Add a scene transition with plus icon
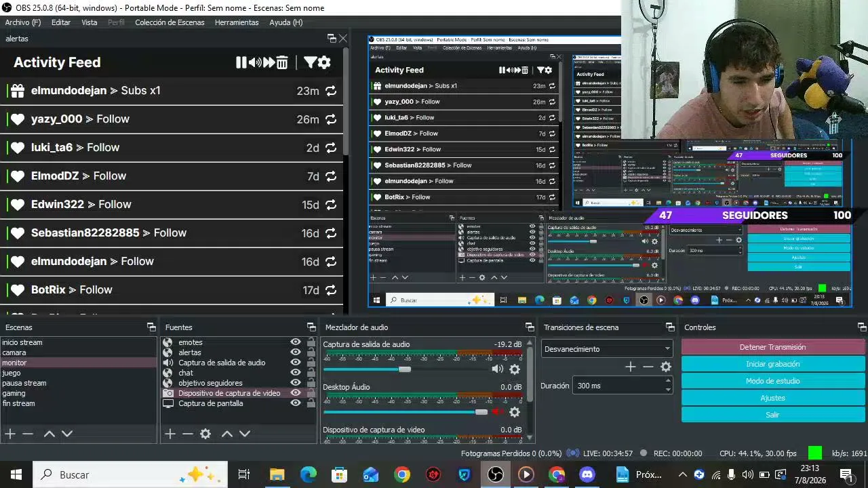The image size is (868, 488). tap(631, 367)
